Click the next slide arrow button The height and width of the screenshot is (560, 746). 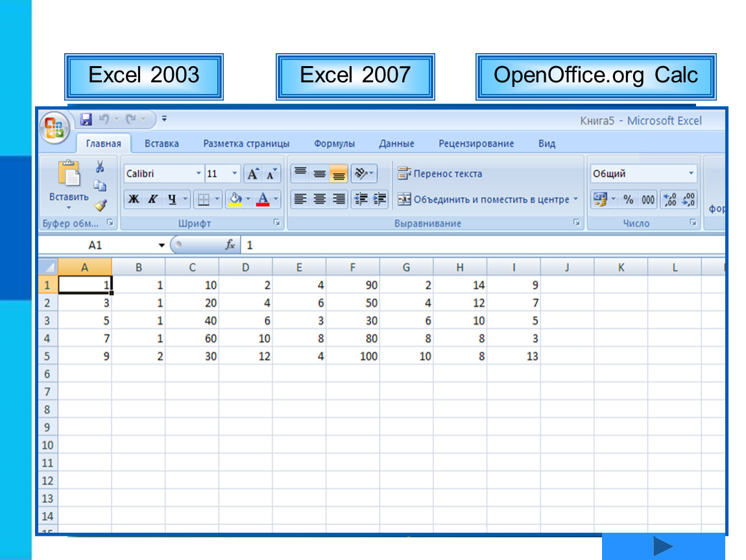point(663,546)
